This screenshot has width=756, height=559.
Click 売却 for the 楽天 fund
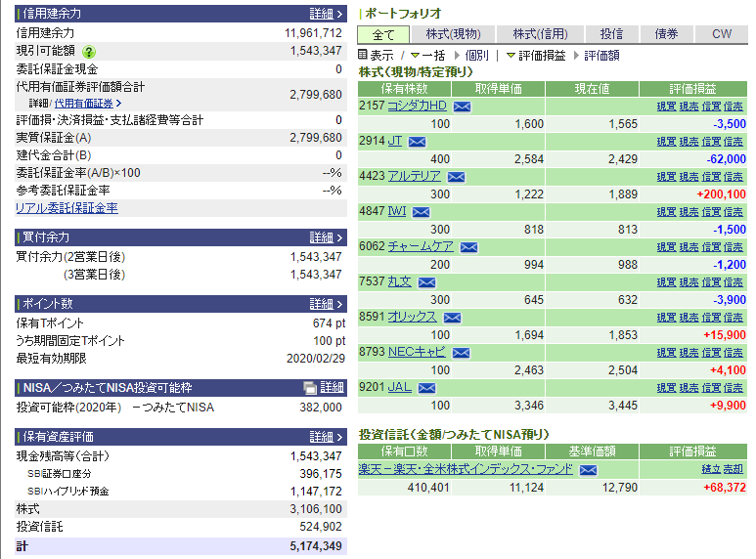point(734,469)
